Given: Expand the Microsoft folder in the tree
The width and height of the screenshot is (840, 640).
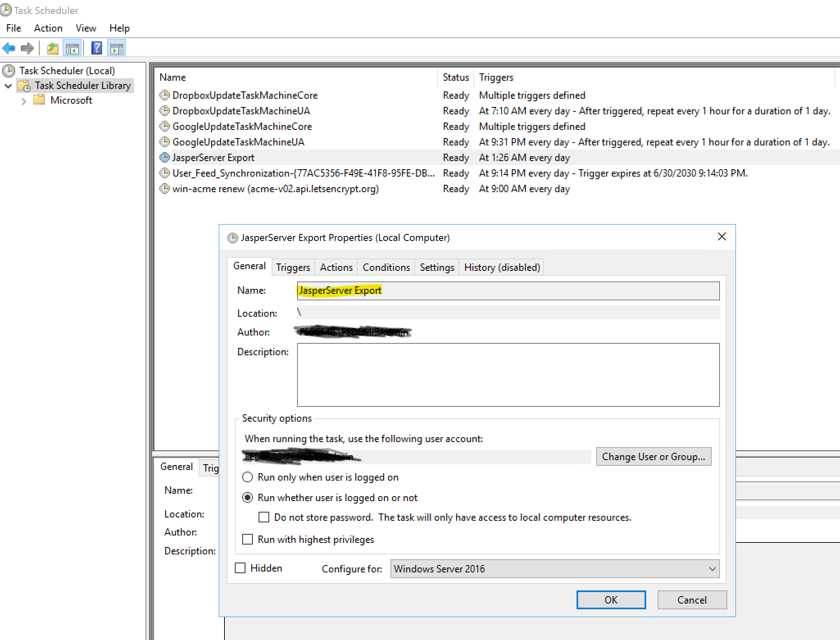Looking at the screenshot, I should (24, 101).
